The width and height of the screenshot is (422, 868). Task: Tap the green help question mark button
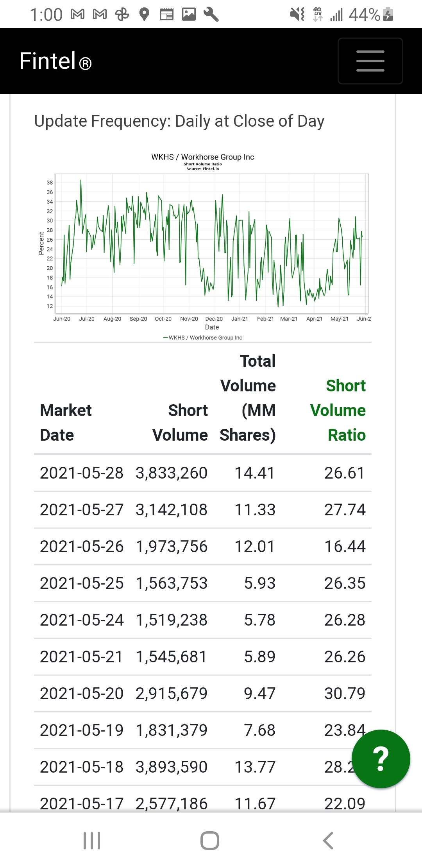point(381,759)
